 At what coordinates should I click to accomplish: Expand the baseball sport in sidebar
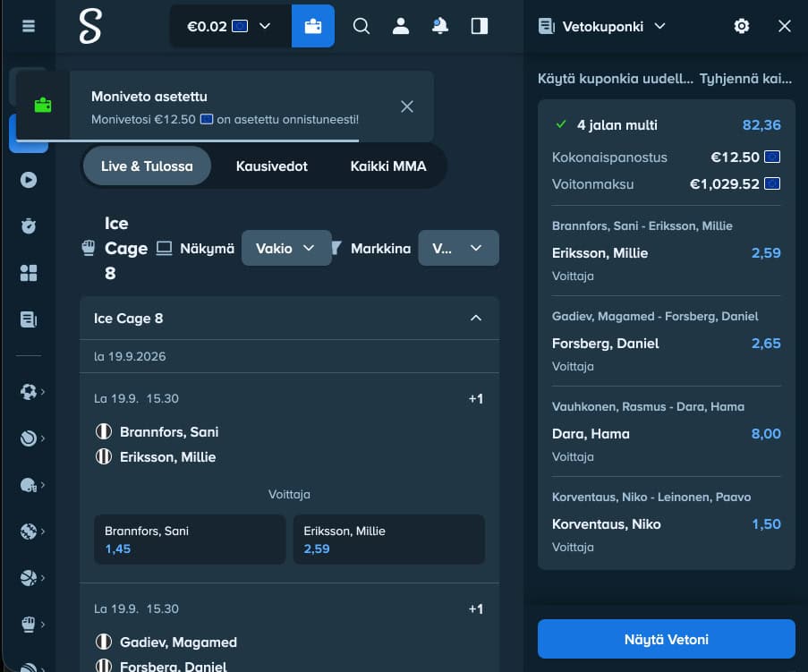pos(32,532)
